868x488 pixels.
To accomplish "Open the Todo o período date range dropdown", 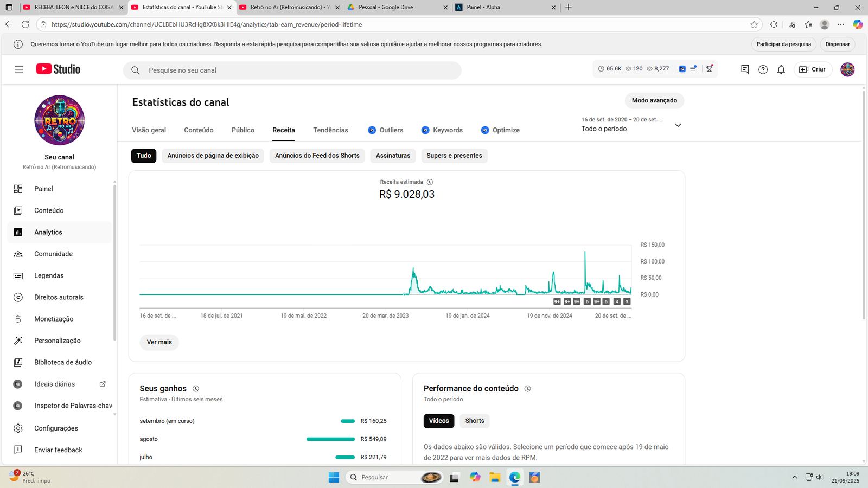I will coord(631,125).
